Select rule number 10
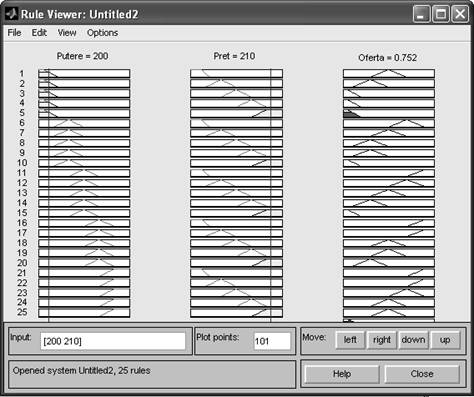 (x=22, y=163)
